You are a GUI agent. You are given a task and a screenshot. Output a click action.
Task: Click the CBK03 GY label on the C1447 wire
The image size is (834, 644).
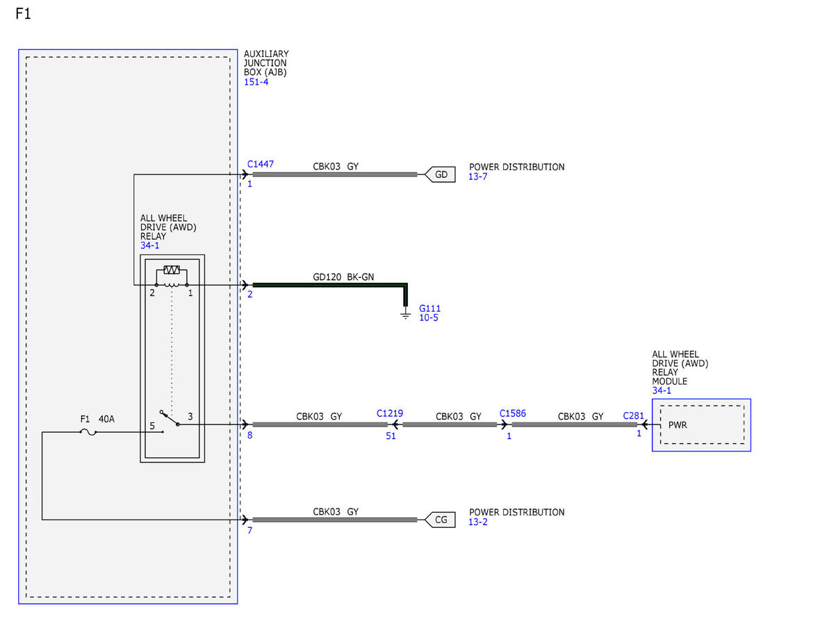pyautogui.click(x=336, y=167)
